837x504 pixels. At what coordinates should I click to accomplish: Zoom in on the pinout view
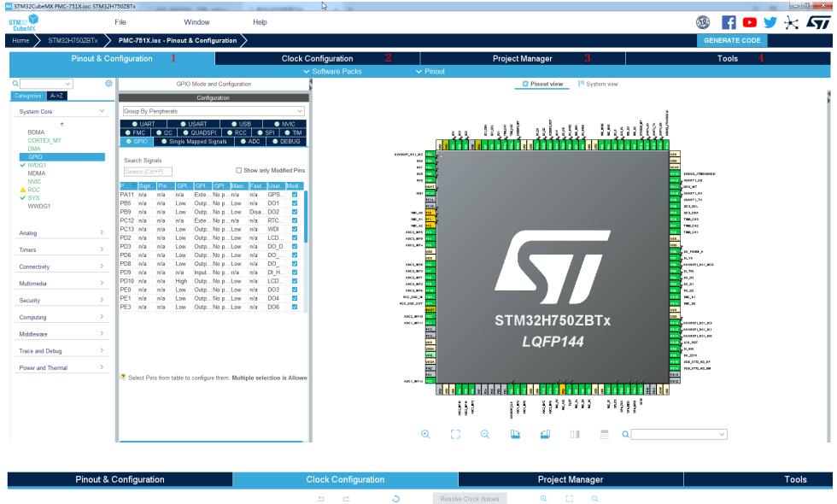[x=425, y=434]
